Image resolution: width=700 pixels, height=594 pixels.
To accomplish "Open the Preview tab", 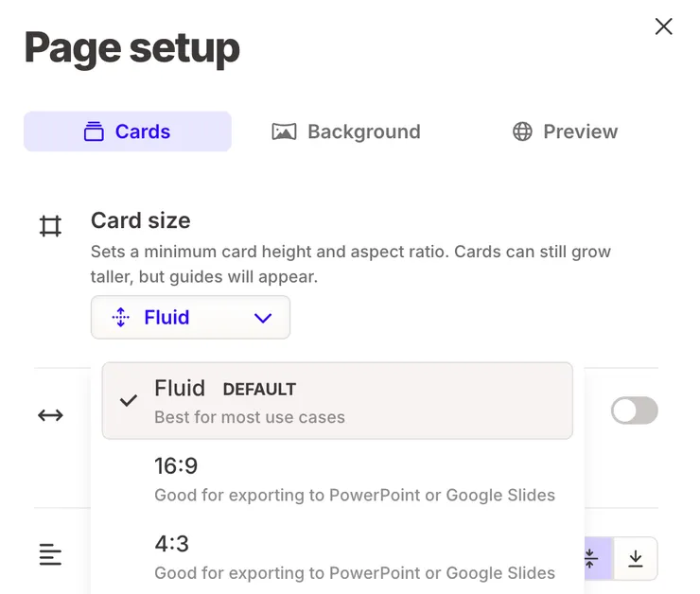I will pos(565,131).
